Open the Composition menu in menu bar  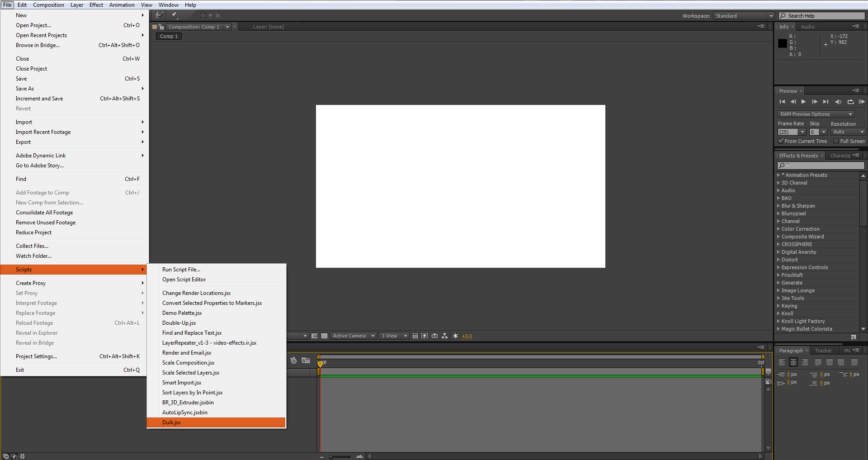48,5
